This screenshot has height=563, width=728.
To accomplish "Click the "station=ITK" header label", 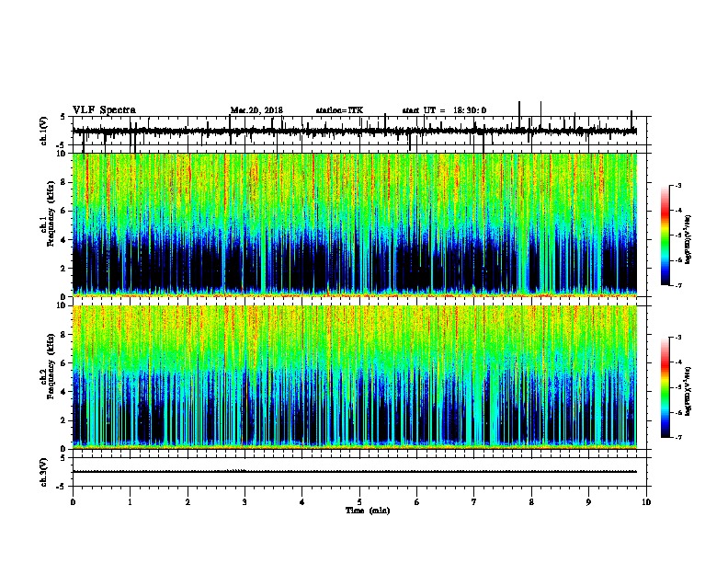I will pos(339,110).
